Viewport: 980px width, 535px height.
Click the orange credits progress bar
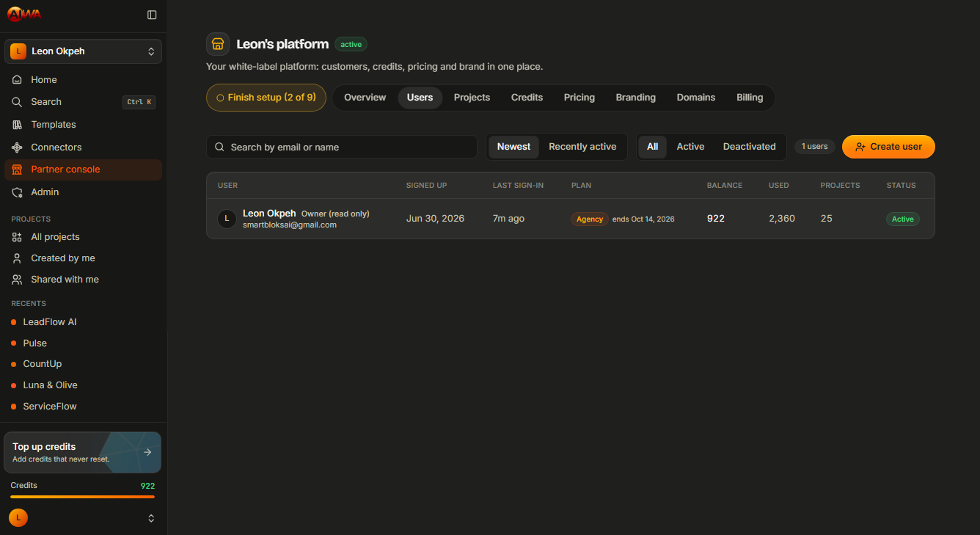click(x=82, y=497)
